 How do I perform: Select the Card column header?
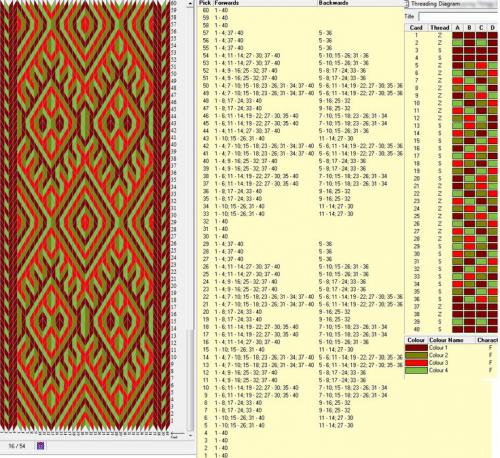click(x=416, y=28)
